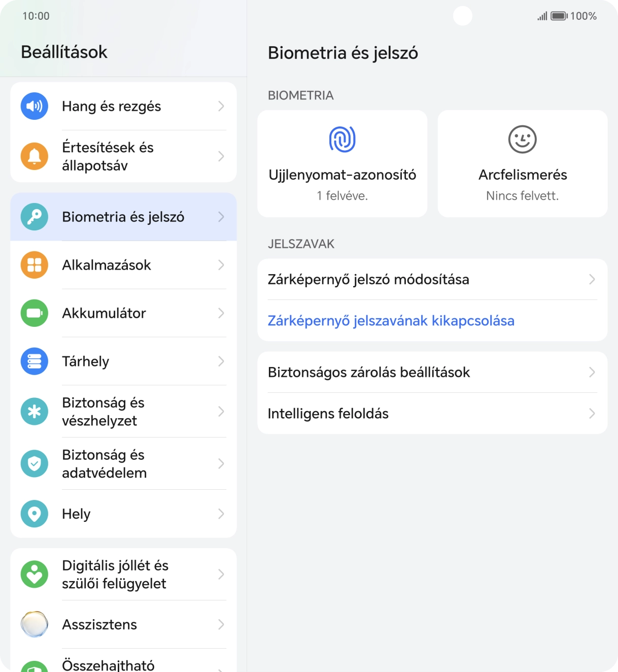Expand Intelligens feloldás chevron arrow
Viewport: 618px width, 672px height.
point(592,414)
